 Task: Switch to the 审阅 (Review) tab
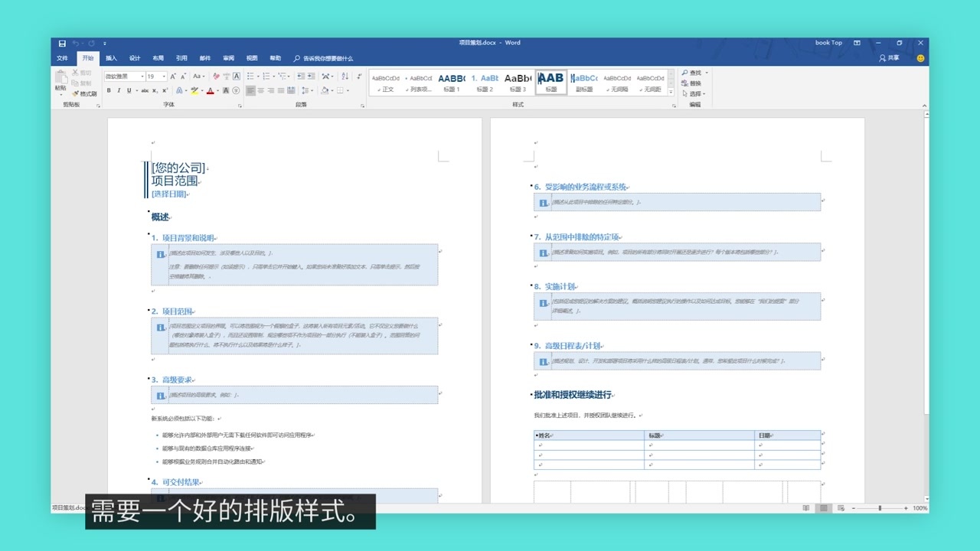click(228, 58)
